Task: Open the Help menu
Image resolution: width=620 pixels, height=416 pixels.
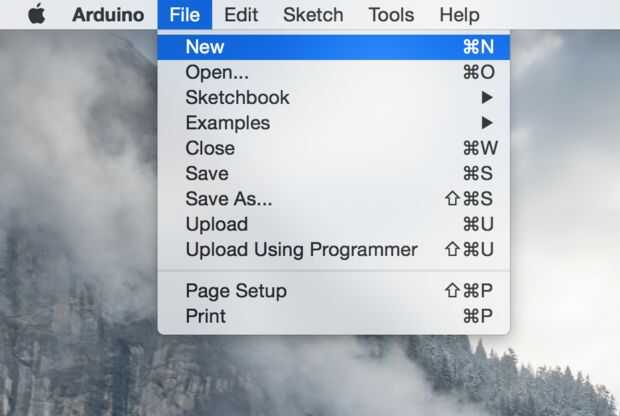Action: pyautogui.click(x=459, y=15)
